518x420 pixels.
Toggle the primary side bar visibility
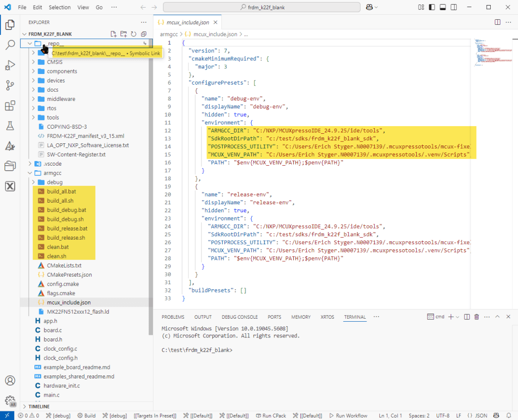[x=431, y=8]
